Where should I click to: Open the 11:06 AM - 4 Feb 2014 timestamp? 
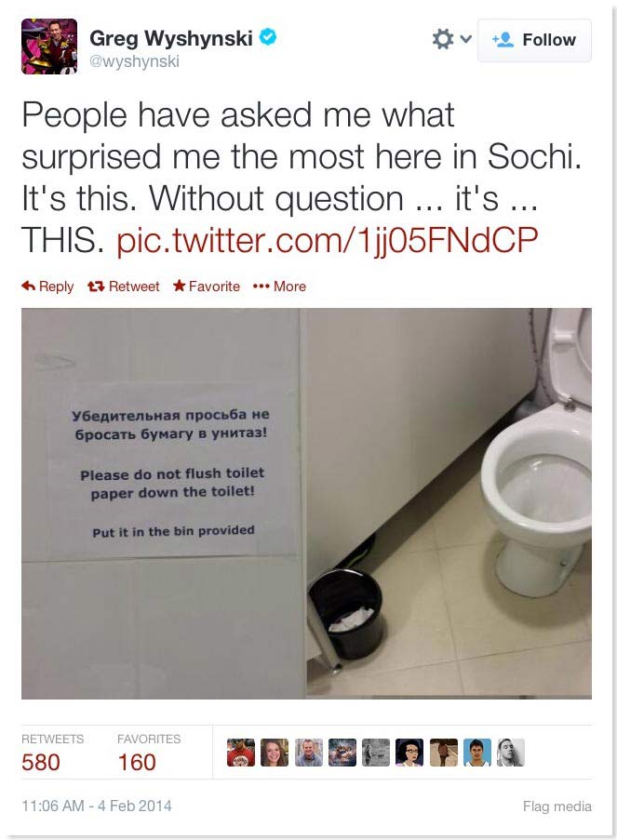tap(97, 806)
